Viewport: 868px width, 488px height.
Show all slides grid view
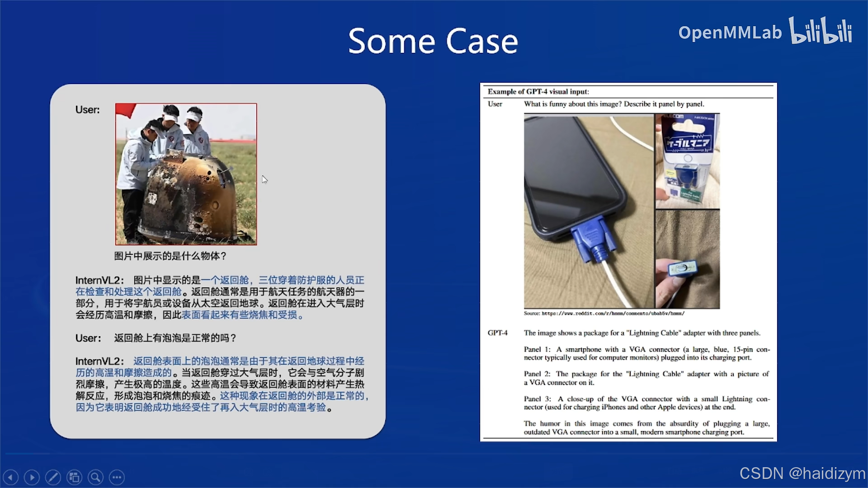(x=74, y=477)
